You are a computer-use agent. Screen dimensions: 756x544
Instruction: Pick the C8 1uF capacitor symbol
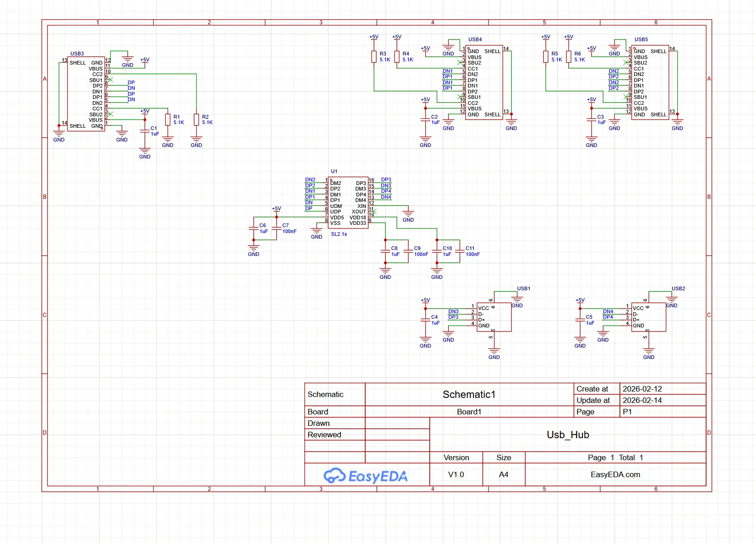(x=385, y=251)
